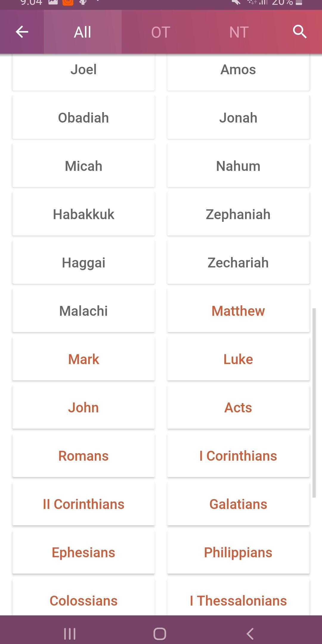Open Habakkuk from the list
This screenshot has width=322, height=644.
tap(83, 214)
